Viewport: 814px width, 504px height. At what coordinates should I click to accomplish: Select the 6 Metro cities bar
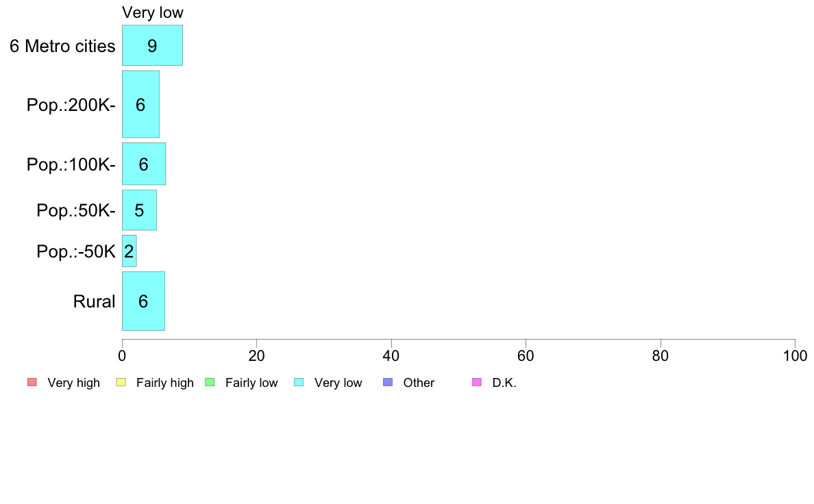tap(152, 45)
